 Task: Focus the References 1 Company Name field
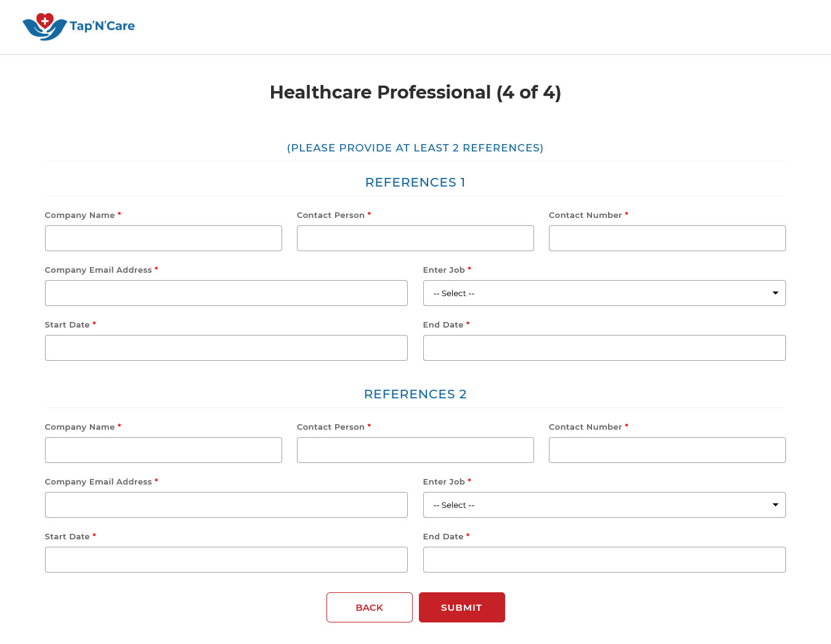pyautogui.click(x=163, y=238)
